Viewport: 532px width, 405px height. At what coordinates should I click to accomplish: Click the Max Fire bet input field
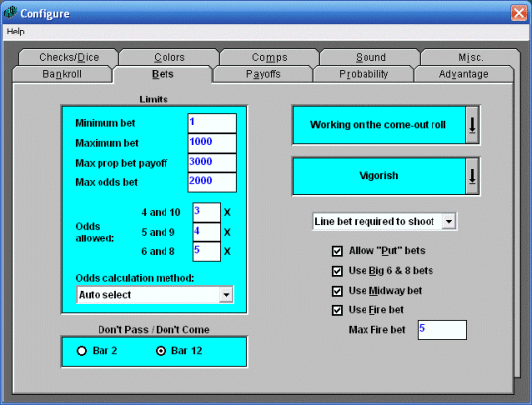(442, 330)
